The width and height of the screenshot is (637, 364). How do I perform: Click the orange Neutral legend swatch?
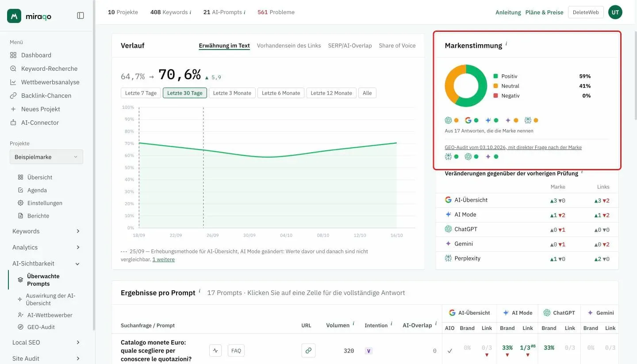pyautogui.click(x=496, y=86)
